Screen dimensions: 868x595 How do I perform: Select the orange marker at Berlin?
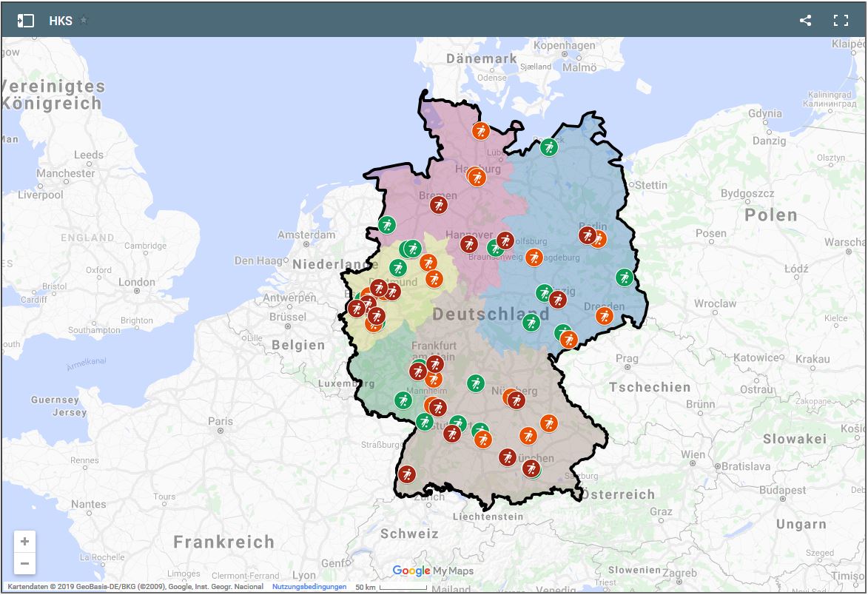point(599,239)
